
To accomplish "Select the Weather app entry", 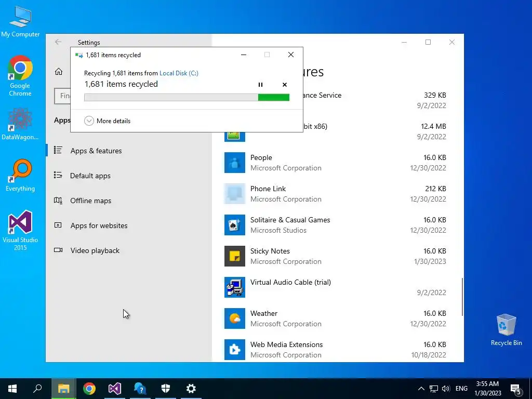I will [335, 319].
